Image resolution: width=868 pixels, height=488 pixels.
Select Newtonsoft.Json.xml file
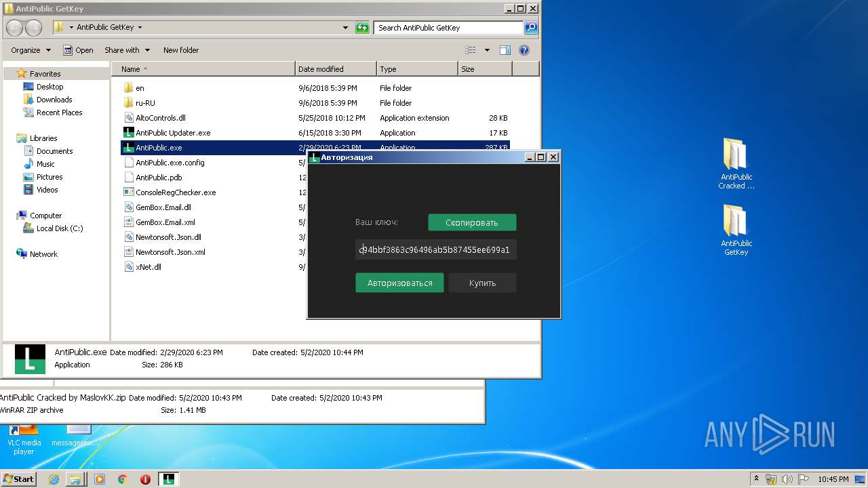point(170,252)
